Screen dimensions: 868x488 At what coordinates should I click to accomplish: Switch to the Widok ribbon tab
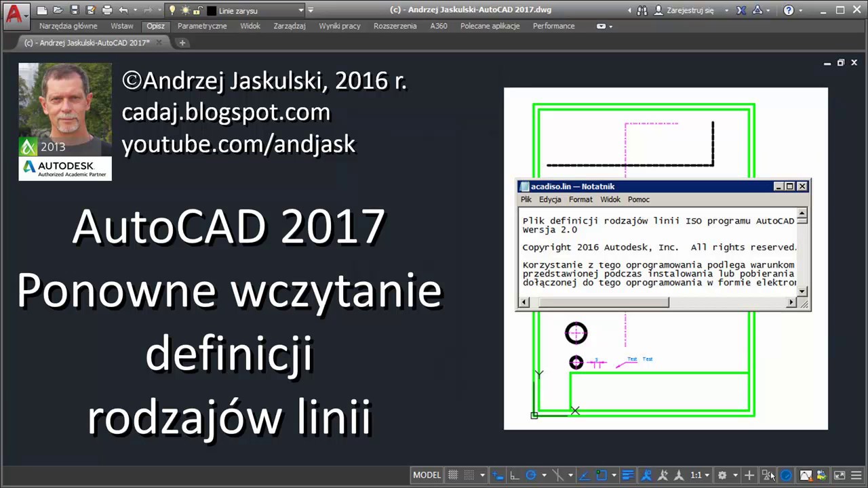tap(250, 26)
